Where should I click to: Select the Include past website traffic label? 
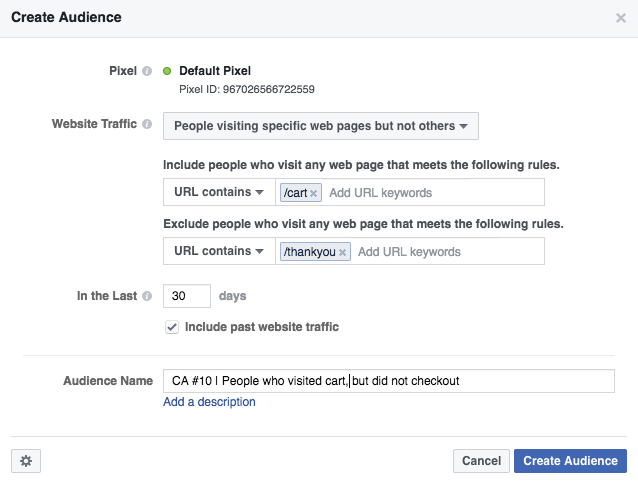(x=262, y=327)
